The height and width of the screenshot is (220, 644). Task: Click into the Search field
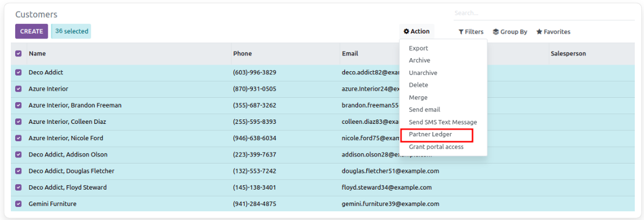pos(543,13)
